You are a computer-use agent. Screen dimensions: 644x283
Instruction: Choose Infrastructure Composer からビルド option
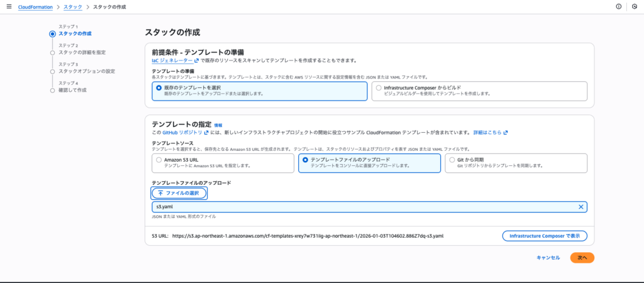coord(379,88)
